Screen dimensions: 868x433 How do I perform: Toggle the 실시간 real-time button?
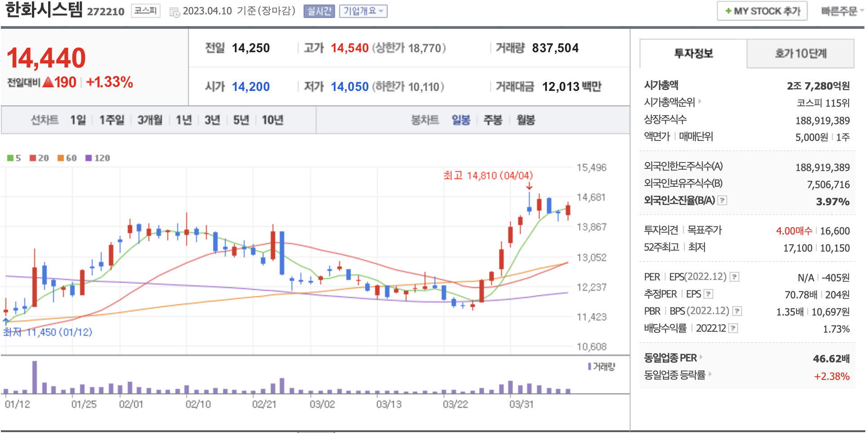pos(319,11)
